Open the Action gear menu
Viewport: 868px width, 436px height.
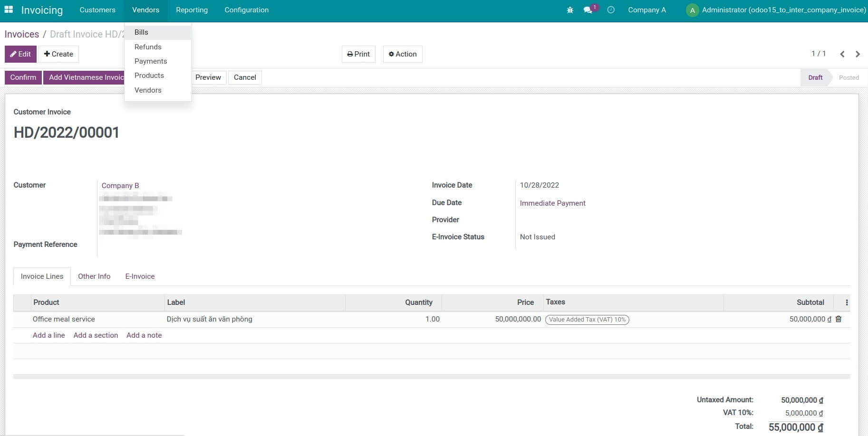click(x=402, y=54)
